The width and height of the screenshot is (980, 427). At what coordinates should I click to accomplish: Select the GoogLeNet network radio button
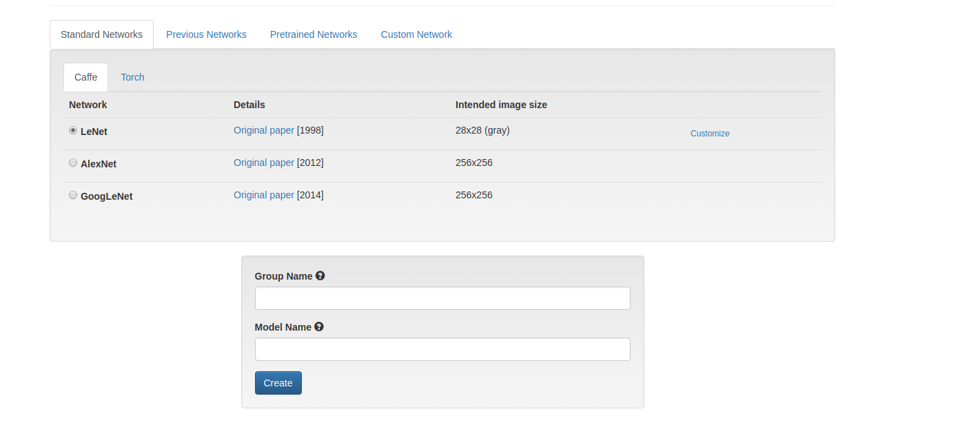point(73,194)
